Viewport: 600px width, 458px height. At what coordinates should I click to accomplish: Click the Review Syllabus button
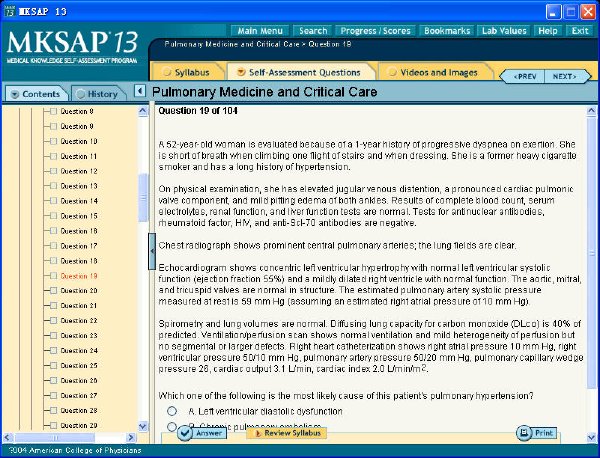pos(287,433)
